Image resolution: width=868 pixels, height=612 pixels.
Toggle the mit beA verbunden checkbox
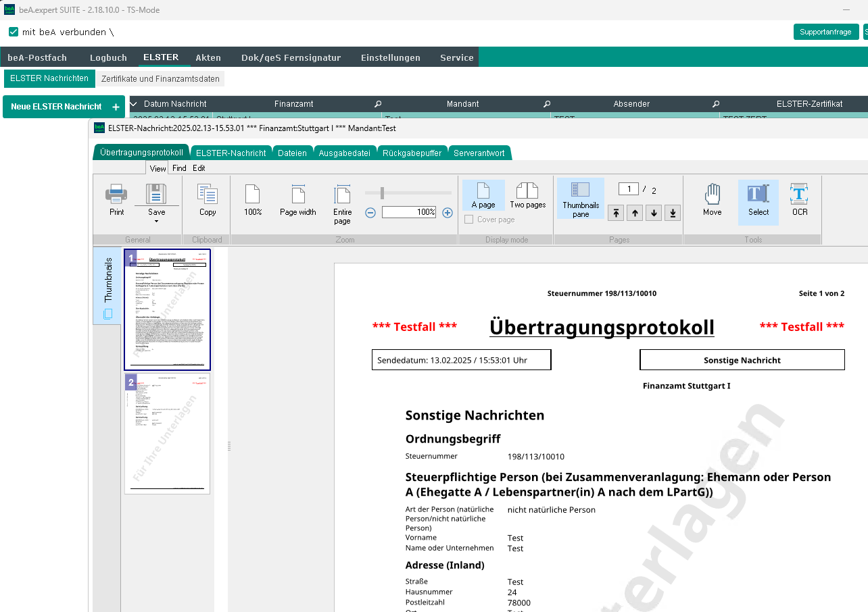tap(14, 32)
